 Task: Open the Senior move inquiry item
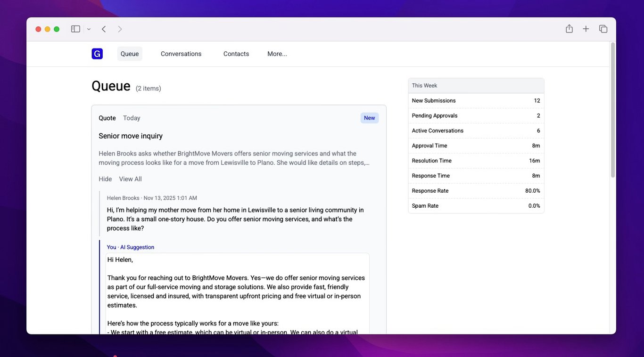coord(131,135)
